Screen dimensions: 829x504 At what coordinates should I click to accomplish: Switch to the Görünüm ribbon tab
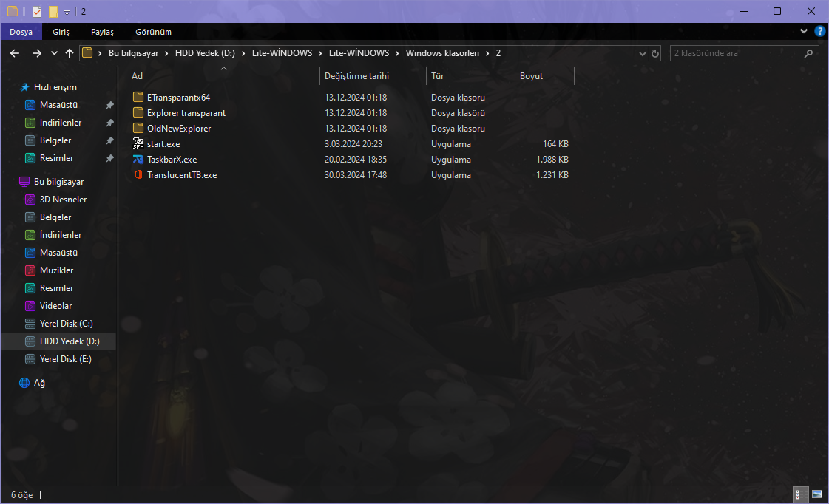pyautogui.click(x=153, y=32)
